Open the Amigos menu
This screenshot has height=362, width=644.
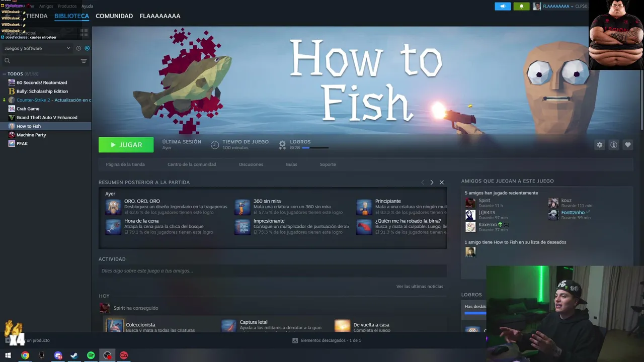point(46,6)
